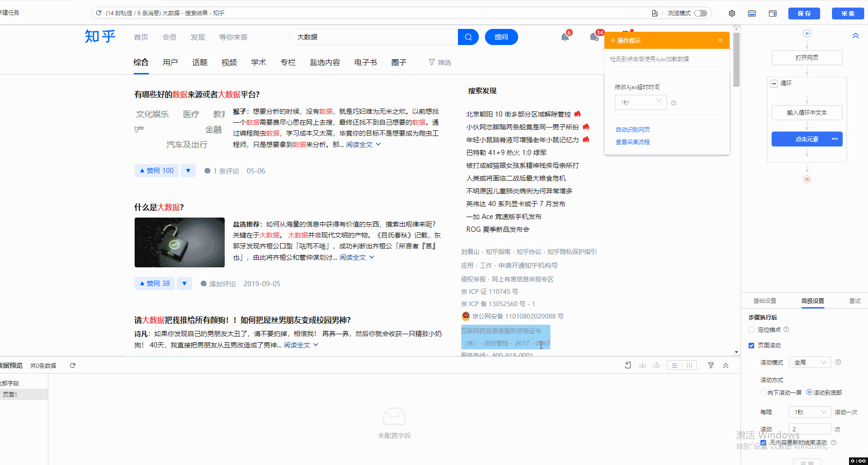This screenshot has width=868, height=465.
Task: Open the 滚动模式 全局 dropdown
Action: [810, 362]
